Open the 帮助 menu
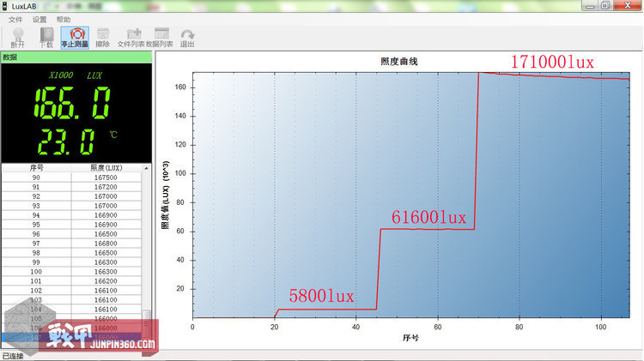The image size is (644, 361). (64, 19)
